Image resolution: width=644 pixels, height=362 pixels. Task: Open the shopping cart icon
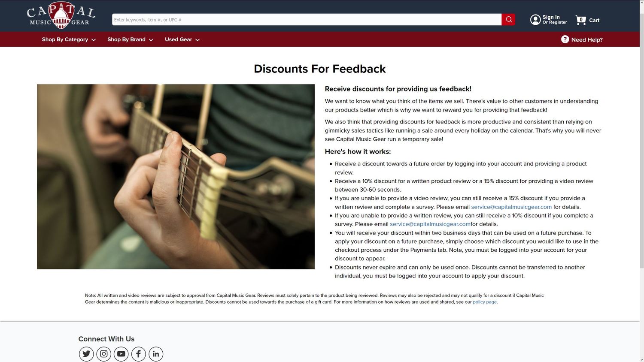point(581,20)
